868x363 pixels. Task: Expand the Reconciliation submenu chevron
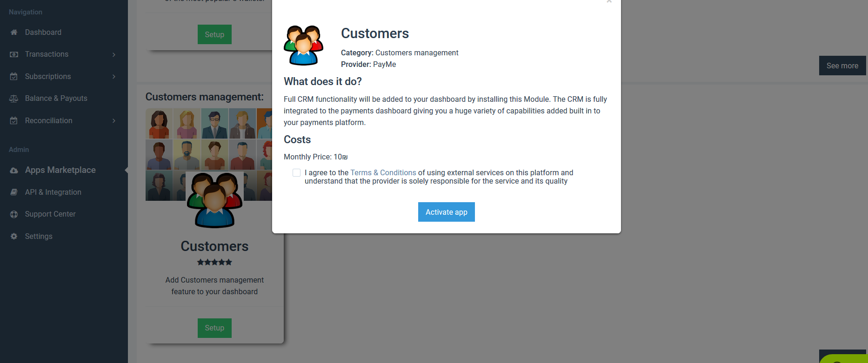[x=114, y=121]
